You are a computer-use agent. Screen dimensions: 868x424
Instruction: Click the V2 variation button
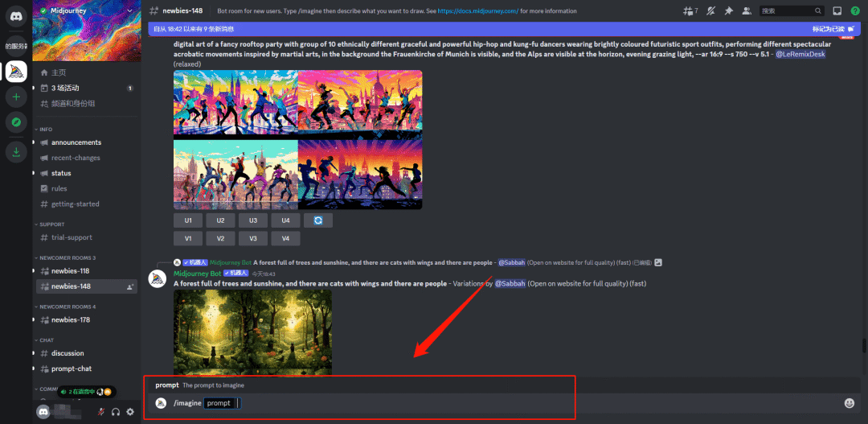tap(220, 238)
